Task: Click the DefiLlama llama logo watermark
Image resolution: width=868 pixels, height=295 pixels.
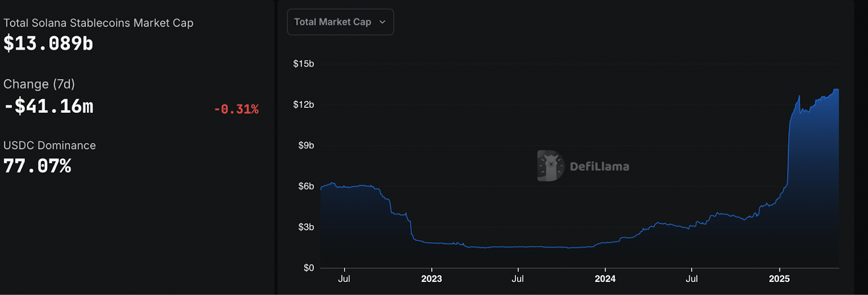Action: tap(550, 166)
